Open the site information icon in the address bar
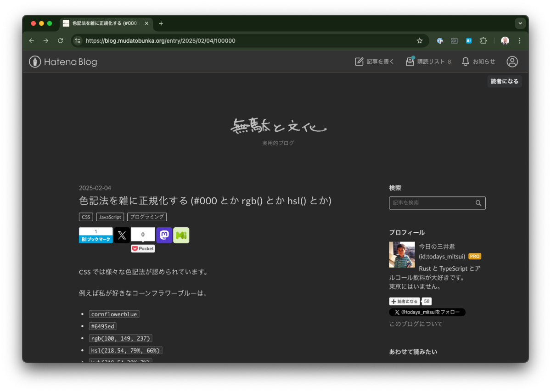Screen dimensions: 551x392 (x=78, y=41)
